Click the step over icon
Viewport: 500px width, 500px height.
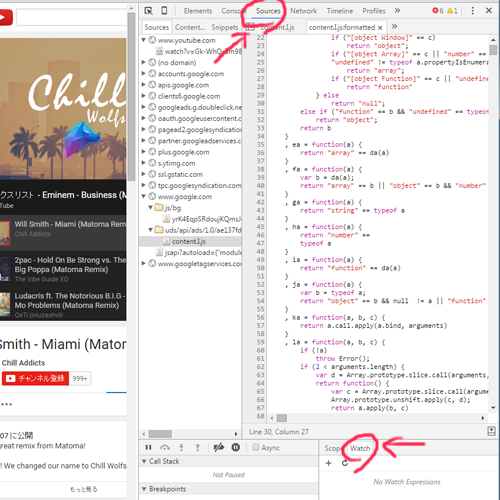point(165,447)
